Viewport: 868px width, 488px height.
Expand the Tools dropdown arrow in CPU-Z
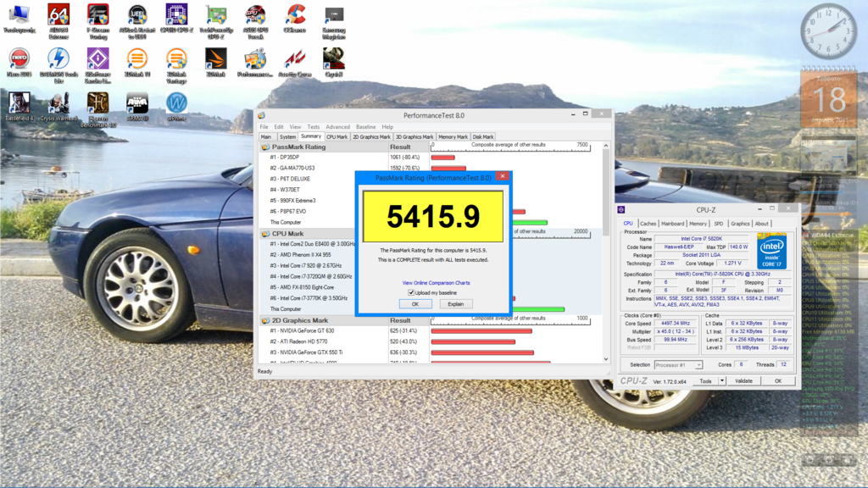point(722,381)
